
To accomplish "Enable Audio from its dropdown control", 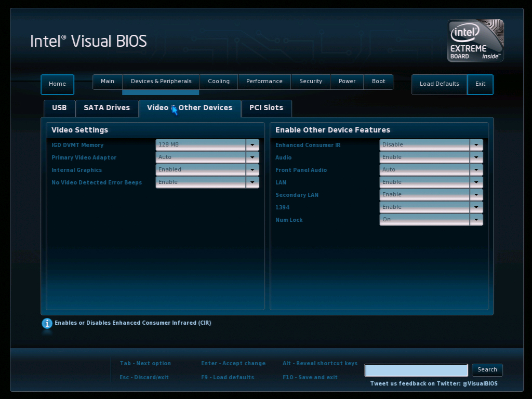I will [x=476, y=157].
